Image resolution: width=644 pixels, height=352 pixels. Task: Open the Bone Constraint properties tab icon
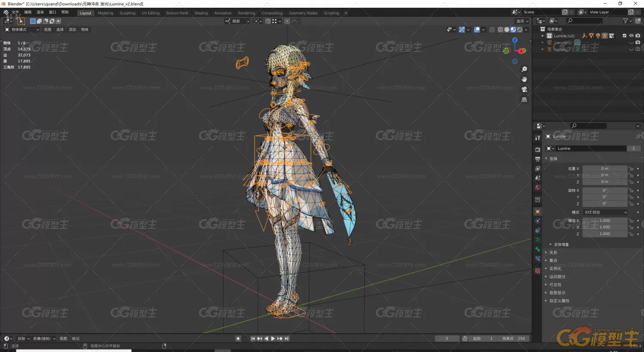(x=538, y=259)
